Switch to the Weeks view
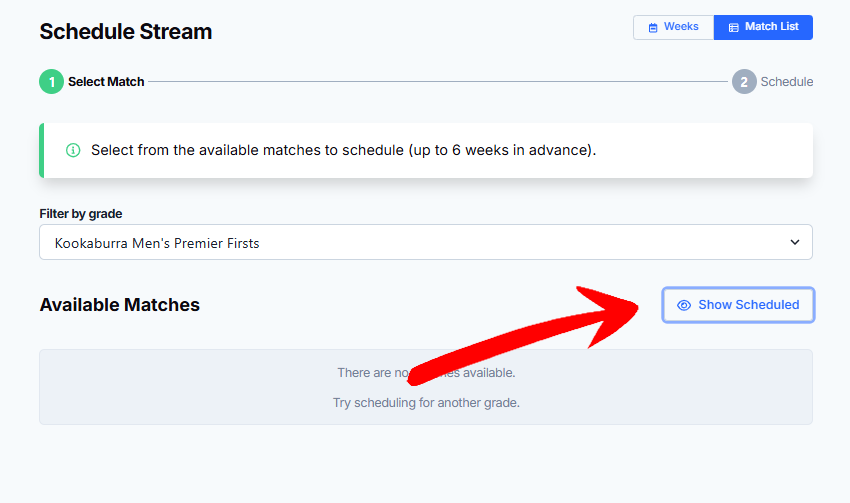Screen dimensions: 850x503 click(673, 27)
